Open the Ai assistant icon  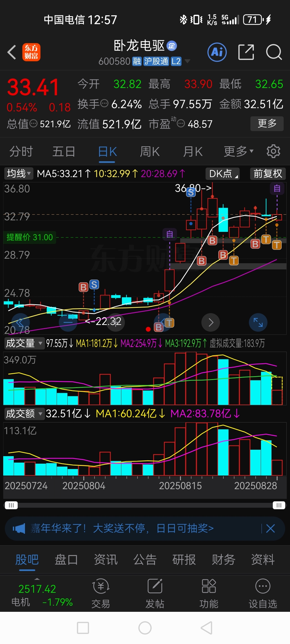pyautogui.click(x=217, y=52)
